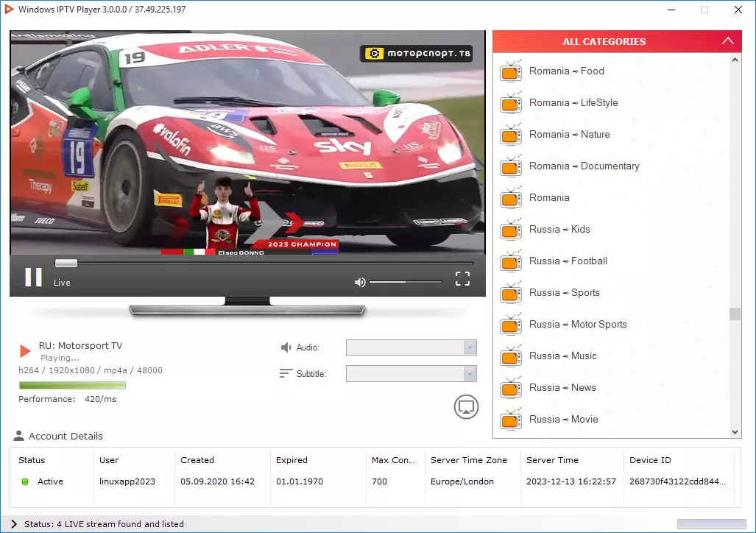Screen dimensions: 756x533
Task: Click the Account Details person icon
Action: 19,436
